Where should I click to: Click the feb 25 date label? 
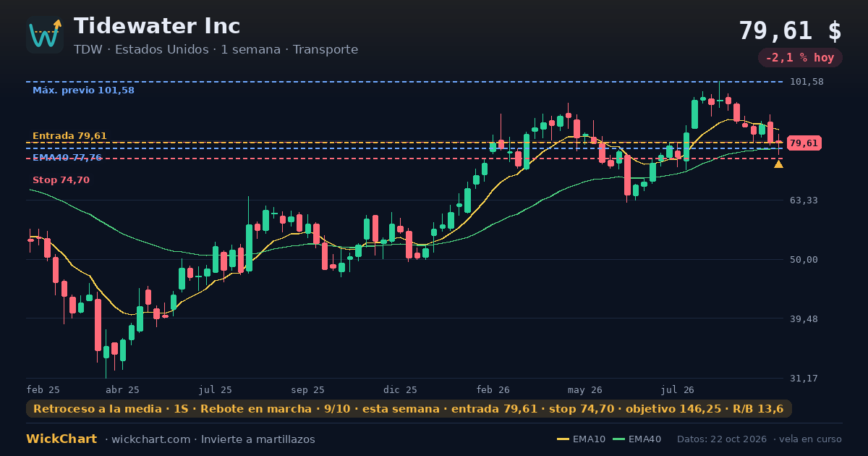(x=43, y=389)
